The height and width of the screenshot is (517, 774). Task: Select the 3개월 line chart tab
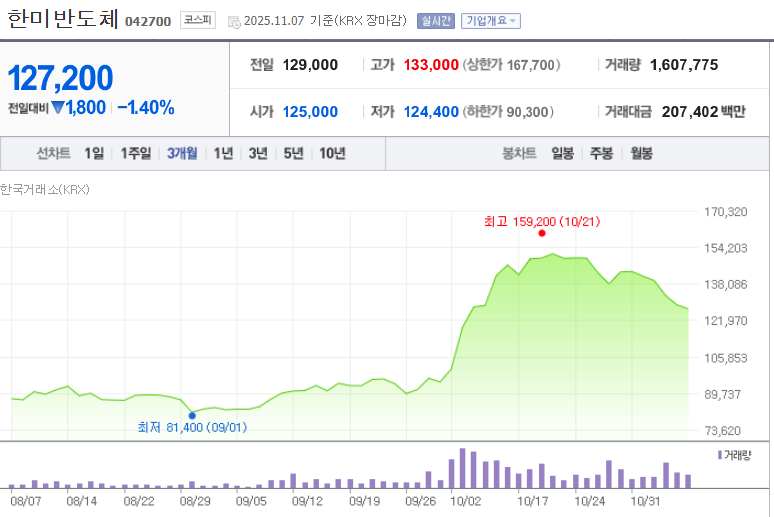pos(182,154)
